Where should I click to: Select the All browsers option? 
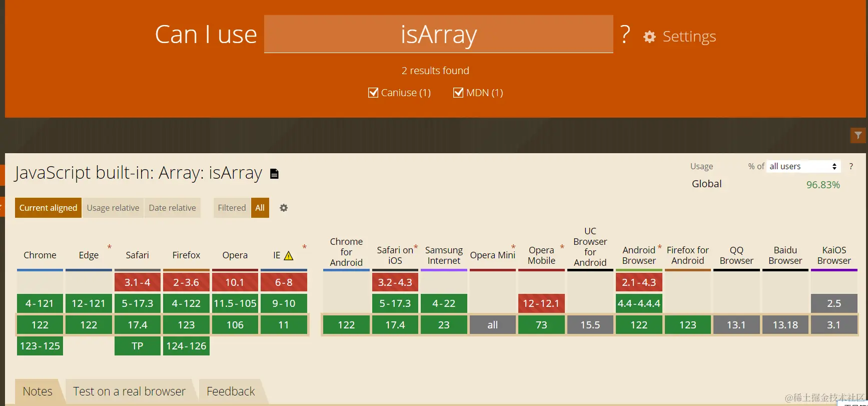[260, 208]
